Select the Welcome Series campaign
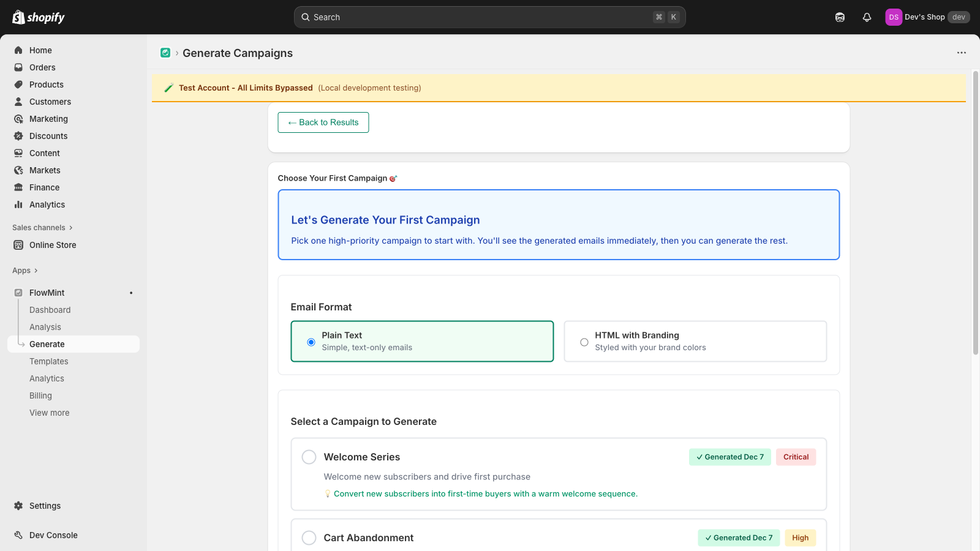The height and width of the screenshot is (551, 980). 309,457
